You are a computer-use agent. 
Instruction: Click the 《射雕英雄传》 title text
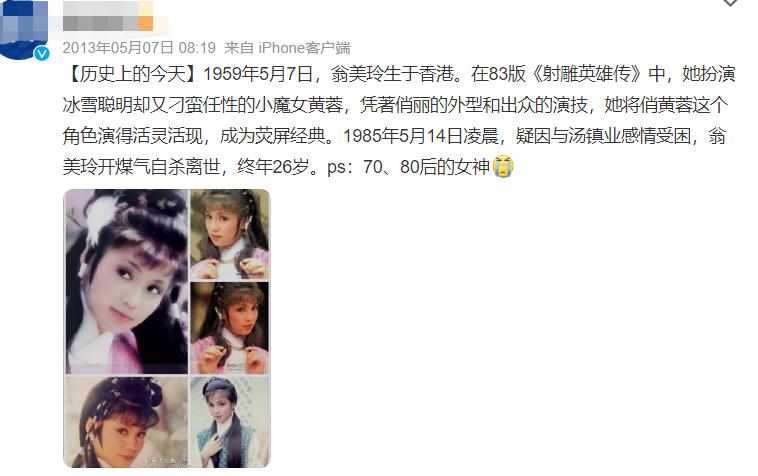587,74
